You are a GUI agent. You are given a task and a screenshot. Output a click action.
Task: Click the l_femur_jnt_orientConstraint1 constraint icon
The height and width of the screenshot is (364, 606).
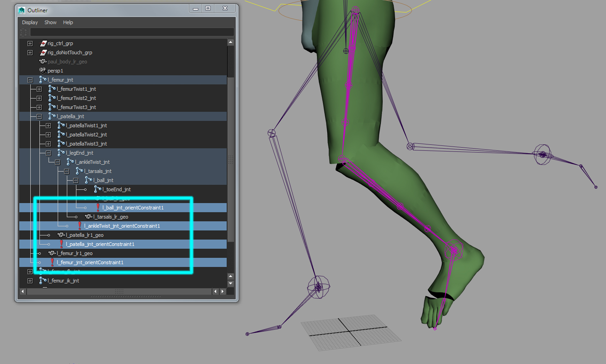pos(52,262)
